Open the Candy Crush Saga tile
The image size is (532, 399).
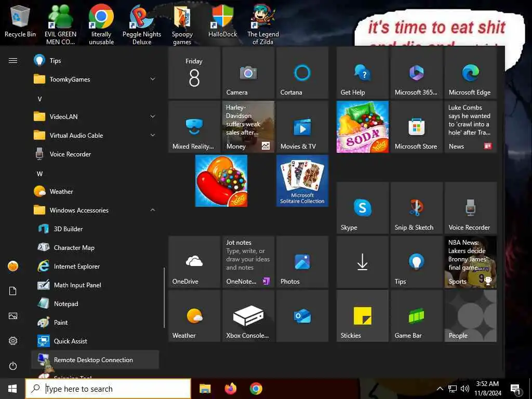coord(221,180)
